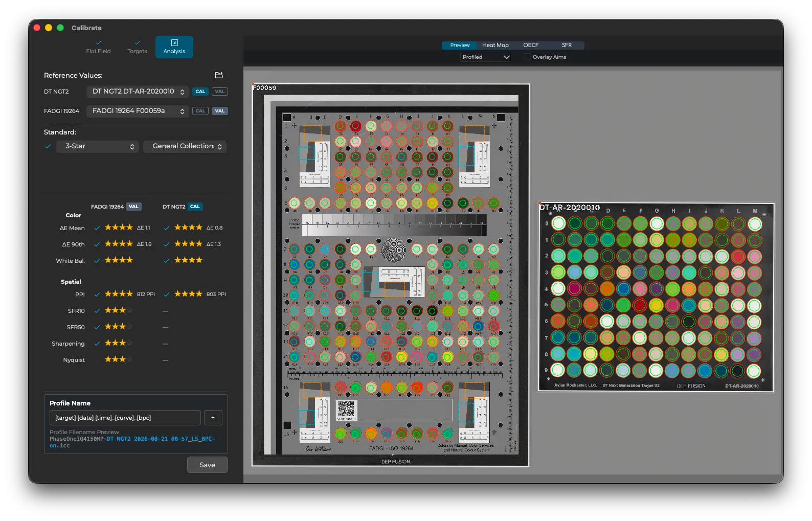The width and height of the screenshot is (812, 521).
Task: Click the FADGI White Bal. star rating
Action: click(x=119, y=260)
